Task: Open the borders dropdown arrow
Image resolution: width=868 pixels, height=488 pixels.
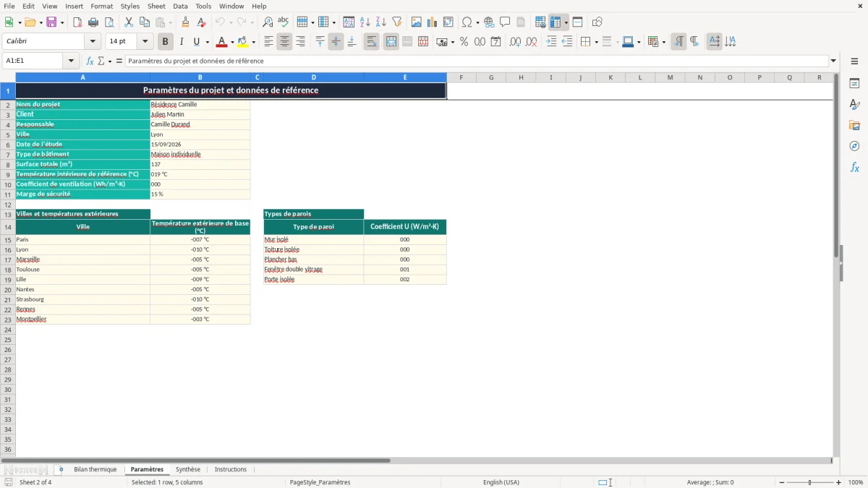Action: pos(595,42)
